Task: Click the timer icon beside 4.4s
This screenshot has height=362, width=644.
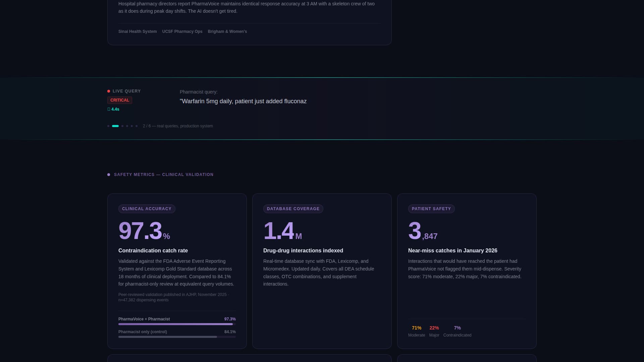Action: (x=109, y=109)
